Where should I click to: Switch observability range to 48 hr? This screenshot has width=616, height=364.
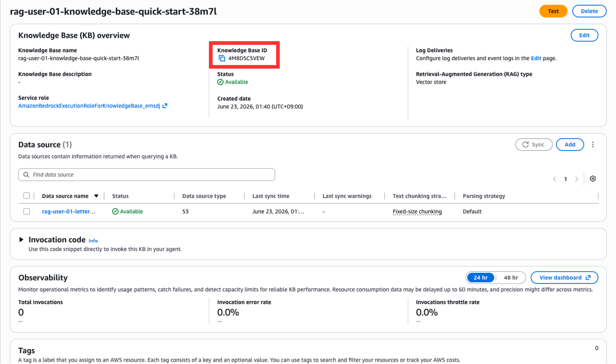point(511,278)
